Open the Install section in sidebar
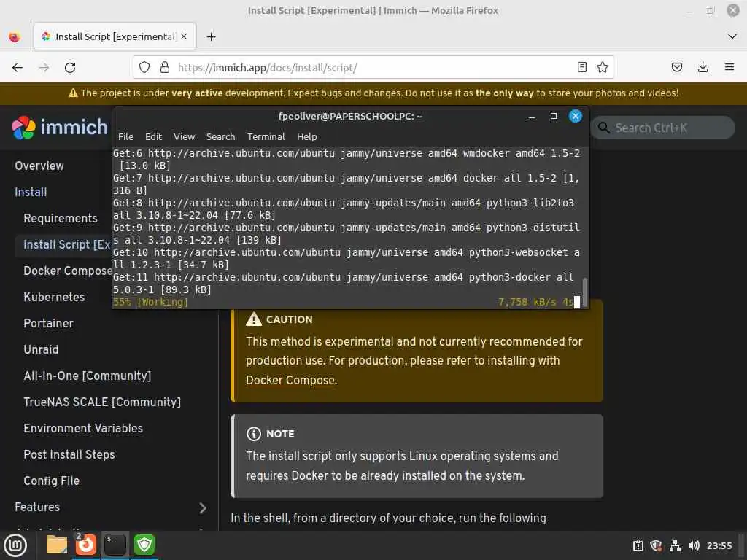 tap(31, 192)
